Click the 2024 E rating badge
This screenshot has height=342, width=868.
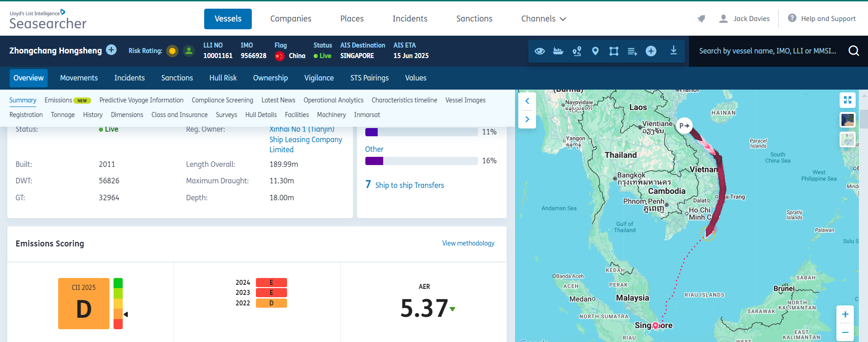[271, 283]
